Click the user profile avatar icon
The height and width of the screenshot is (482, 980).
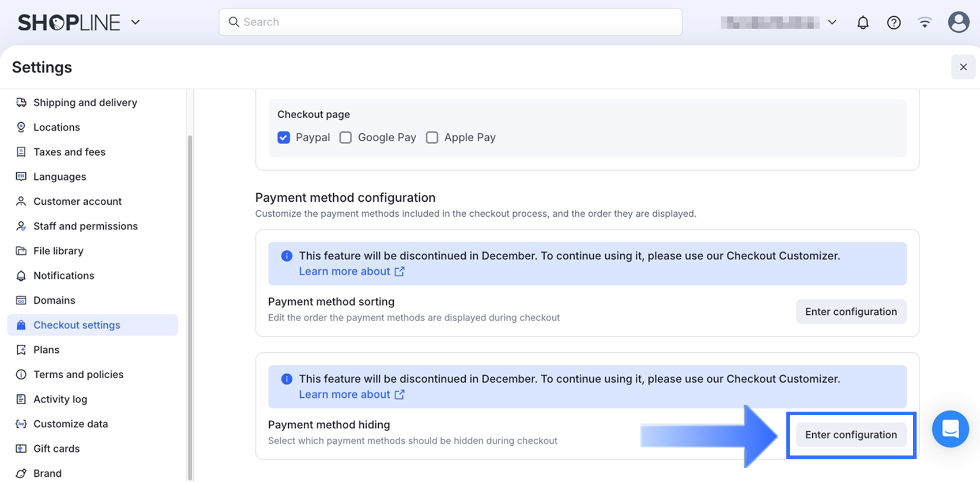958,22
